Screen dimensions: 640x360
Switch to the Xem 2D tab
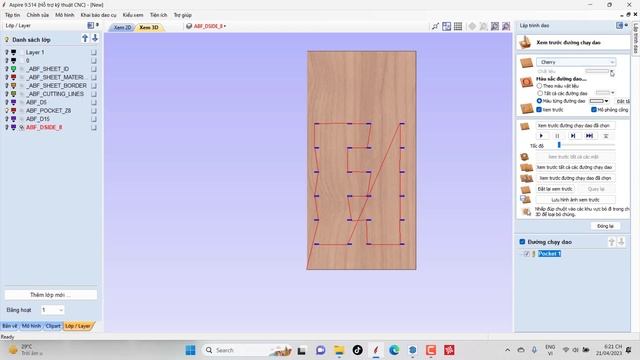click(x=122, y=27)
